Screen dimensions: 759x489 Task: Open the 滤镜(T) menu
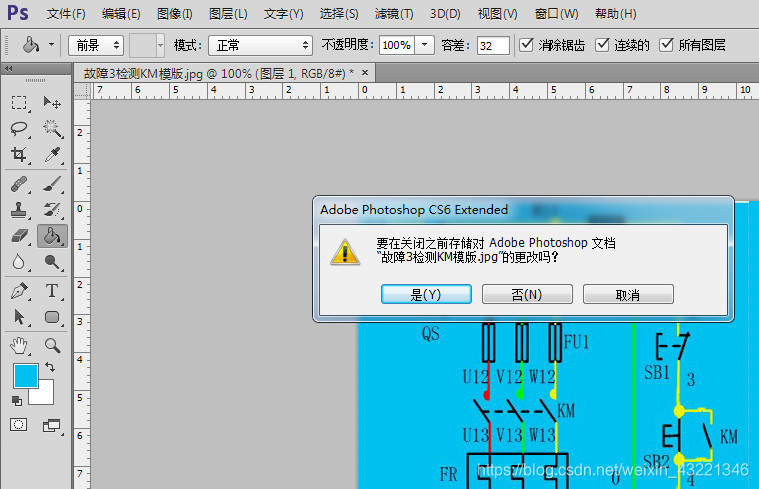[394, 14]
